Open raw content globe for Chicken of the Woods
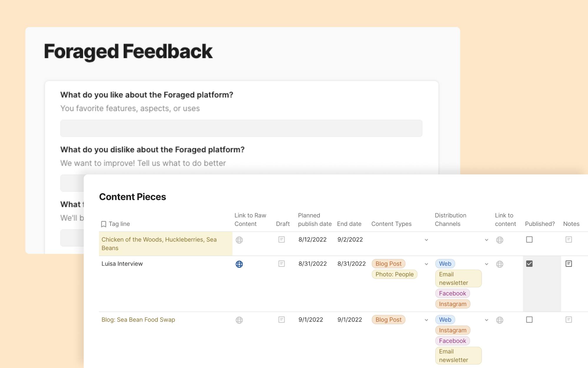This screenshot has height=368, width=588. 239,240
